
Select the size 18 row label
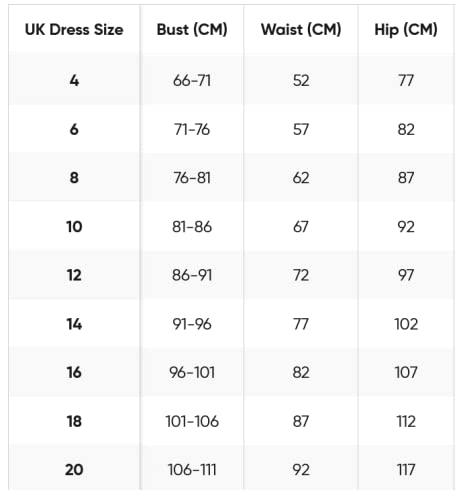(x=74, y=421)
